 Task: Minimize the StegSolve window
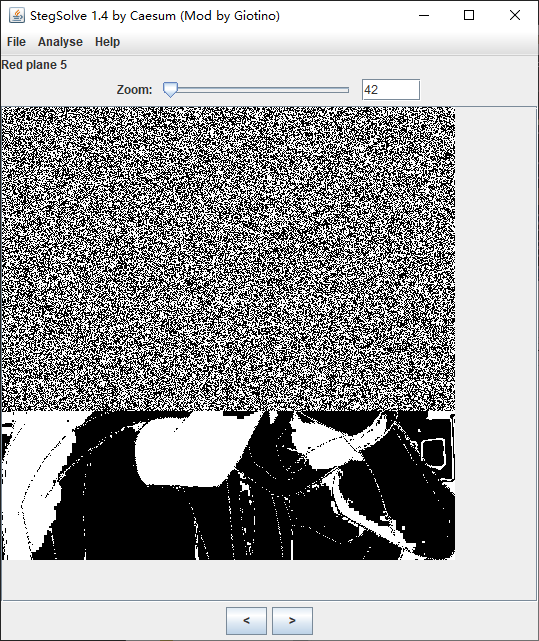point(424,16)
